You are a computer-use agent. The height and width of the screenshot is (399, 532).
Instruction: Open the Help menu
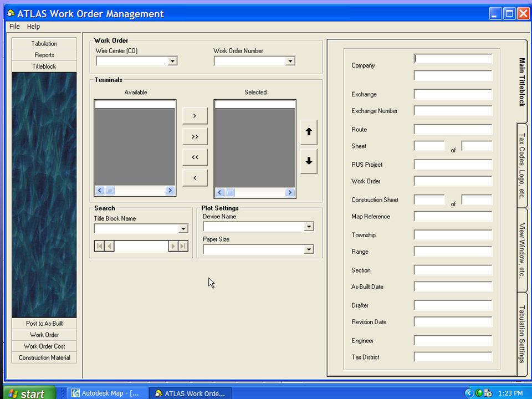click(34, 27)
